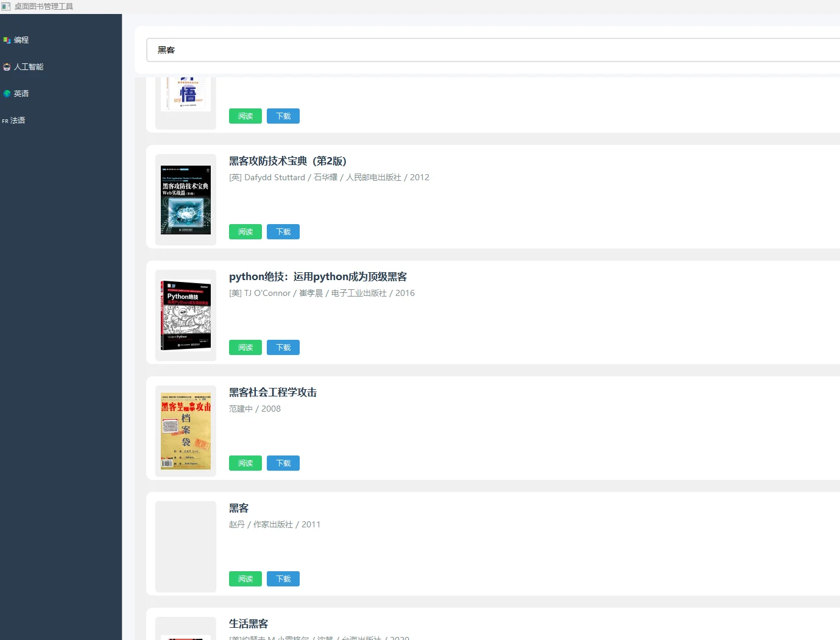Click the 悟 book cover thumbnail
The height and width of the screenshot is (640, 840).
click(186, 94)
